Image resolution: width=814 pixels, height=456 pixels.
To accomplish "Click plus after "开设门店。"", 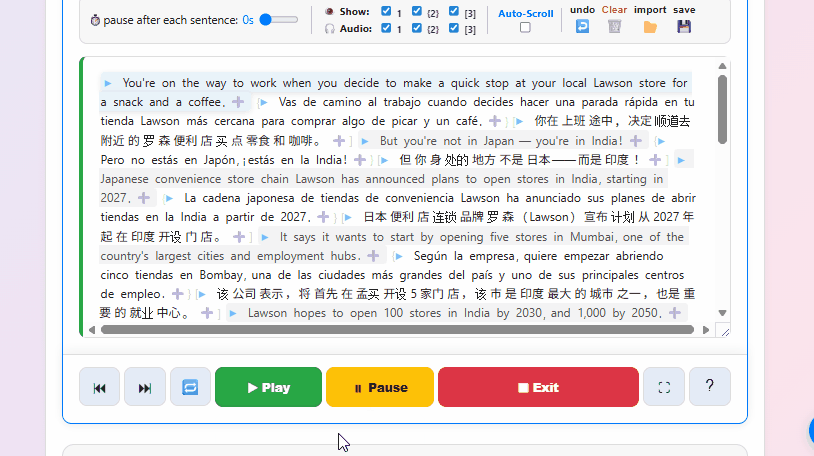I will pyautogui.click(x=239, y=236).
